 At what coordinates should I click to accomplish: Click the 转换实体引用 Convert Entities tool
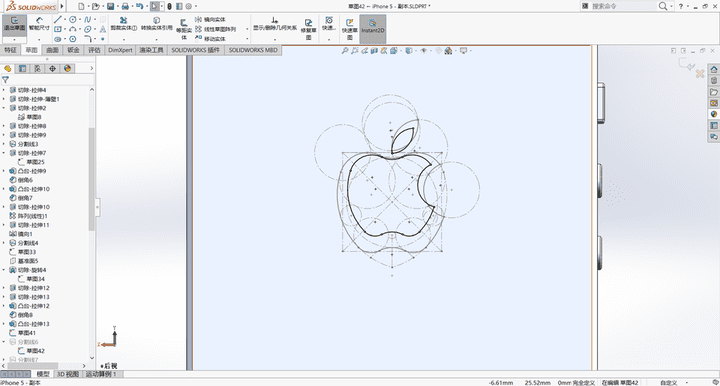(157, 23)
